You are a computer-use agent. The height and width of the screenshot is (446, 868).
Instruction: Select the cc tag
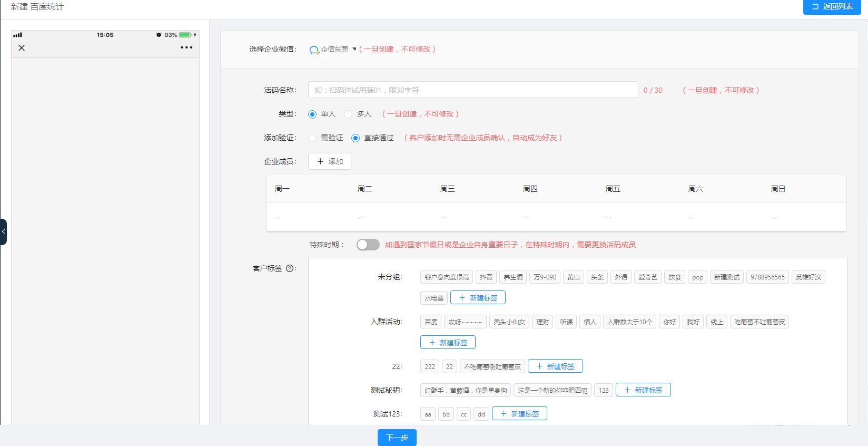tap(463, 414)
